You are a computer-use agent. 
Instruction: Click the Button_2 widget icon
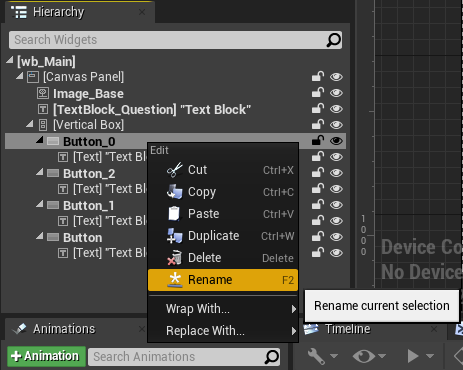click(x=53, y=173)
